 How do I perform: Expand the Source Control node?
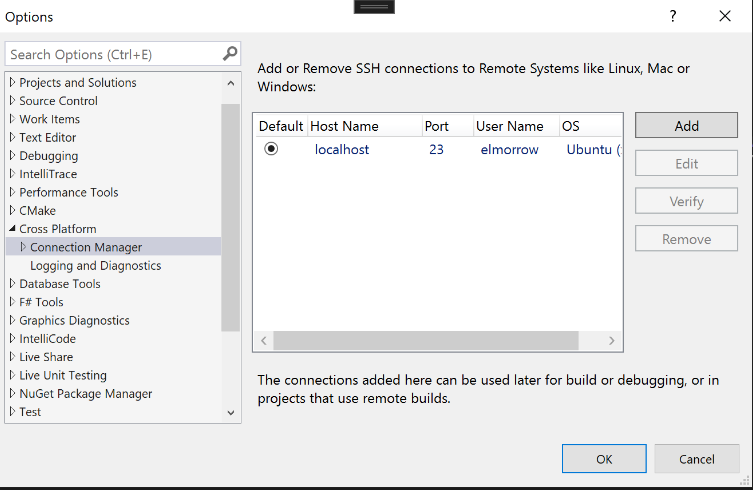point(12,101)
